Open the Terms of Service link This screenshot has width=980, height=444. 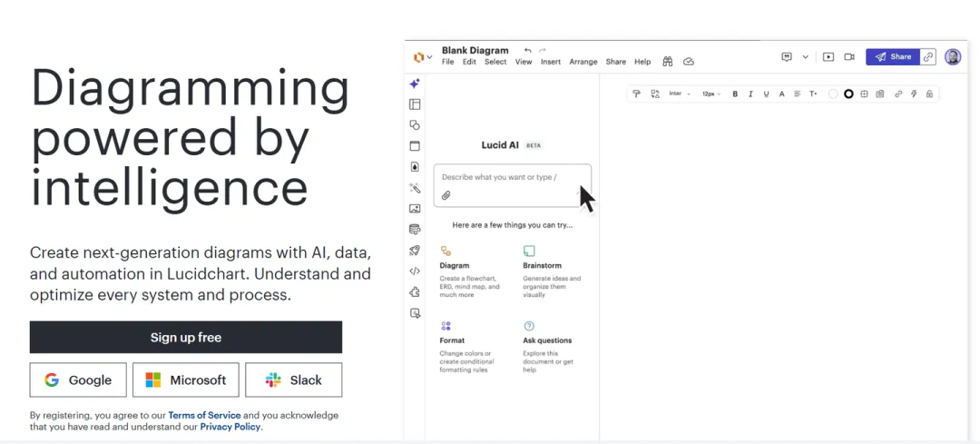pyautogui.click(x=204, y=415)
